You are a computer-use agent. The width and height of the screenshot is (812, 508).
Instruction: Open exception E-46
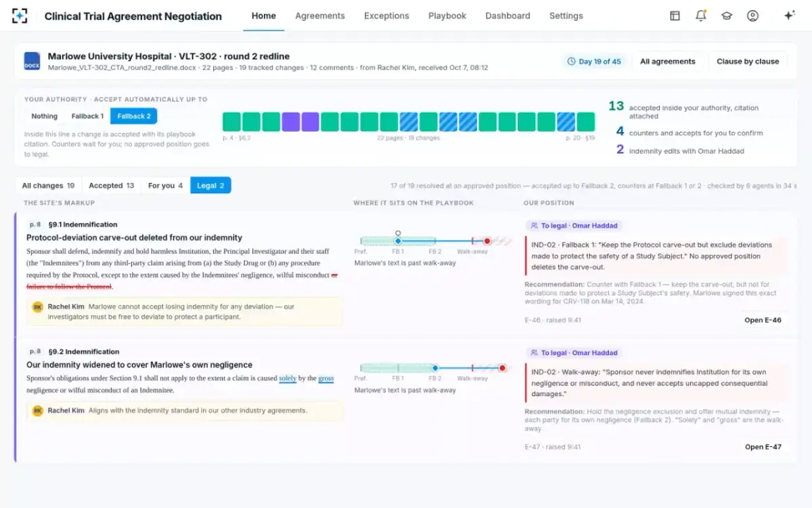[x=763, y=320]
